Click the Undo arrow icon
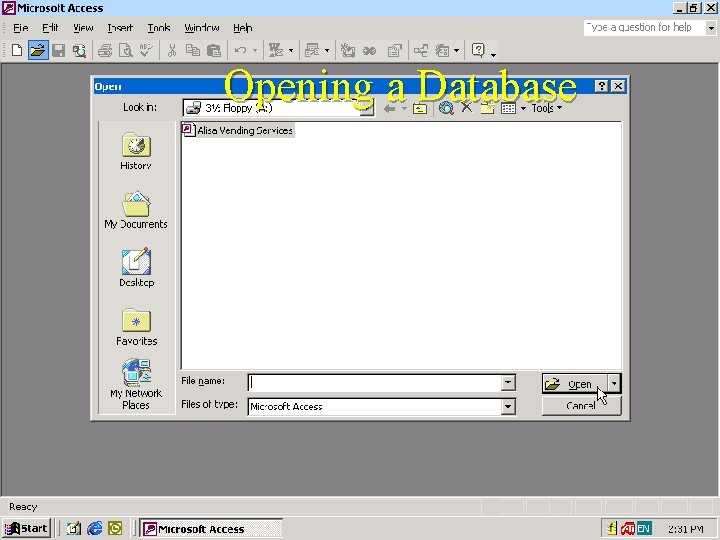Screen dimensions: 720x540 pyautogui.click(x=240, y=50)
